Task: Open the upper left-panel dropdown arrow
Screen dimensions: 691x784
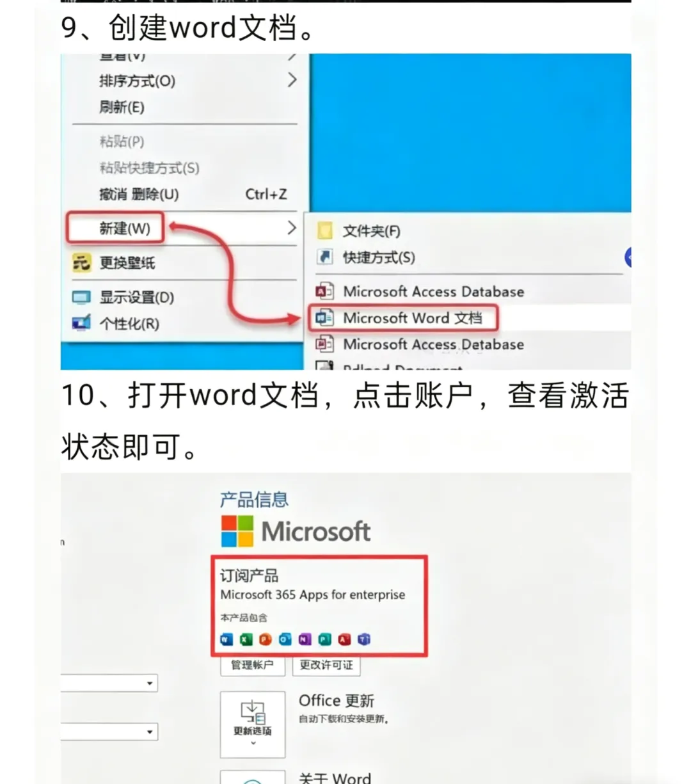Action: click(149, 683)
